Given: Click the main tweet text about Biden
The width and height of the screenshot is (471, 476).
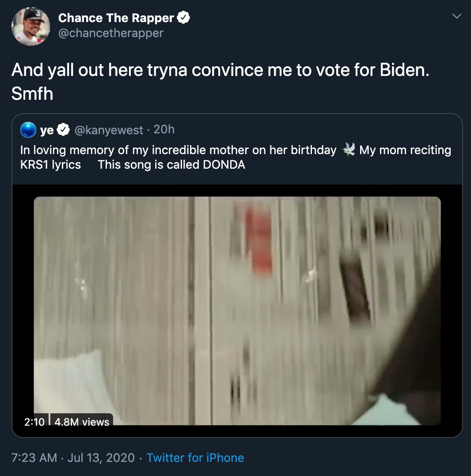Looking at the screenshot, I should coord(220,81).
